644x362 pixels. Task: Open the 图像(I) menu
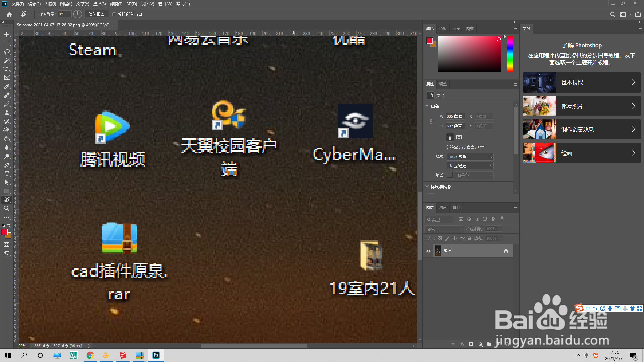(x=50, y=4)
